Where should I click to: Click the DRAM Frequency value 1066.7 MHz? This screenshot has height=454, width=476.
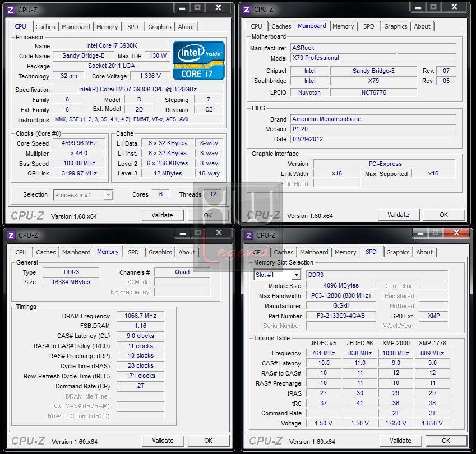pyautogui.click(x=140, y=316)
